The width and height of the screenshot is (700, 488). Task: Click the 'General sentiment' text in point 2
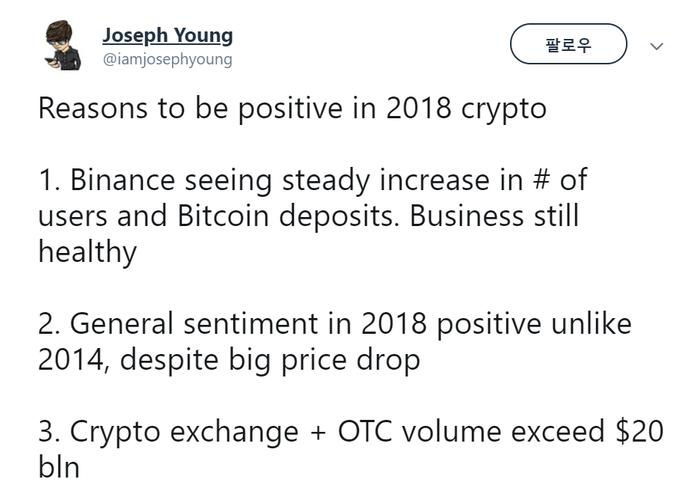click(194, 324)
